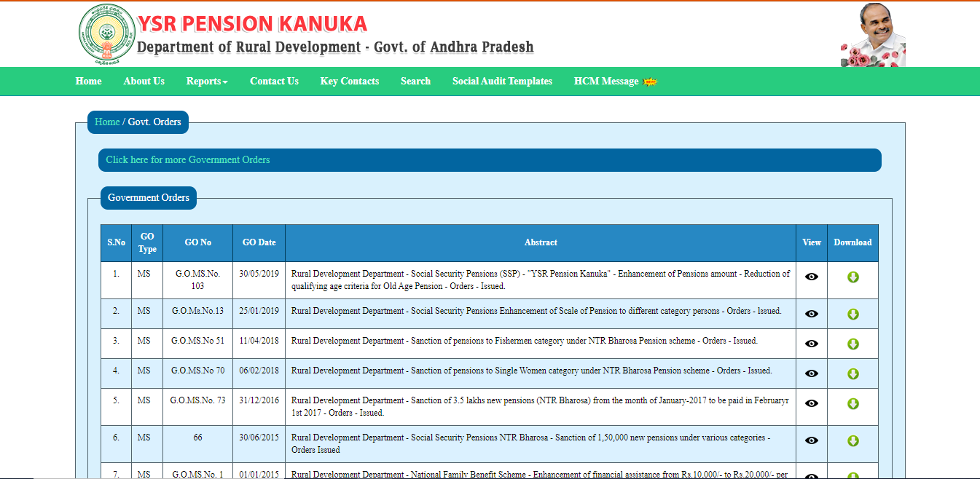This screenshot has width=980, height=479.
Task: Click the GO Type column header
Action: [147, 243]
